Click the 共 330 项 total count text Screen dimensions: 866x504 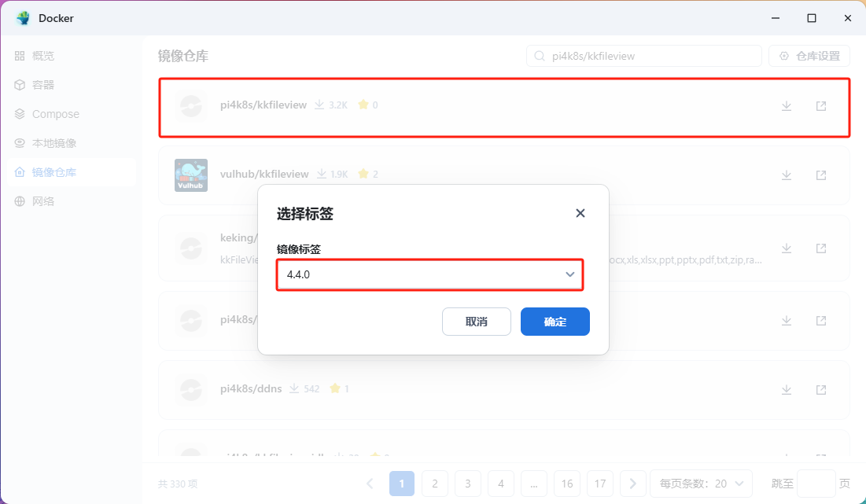click(x=178, y=484)
